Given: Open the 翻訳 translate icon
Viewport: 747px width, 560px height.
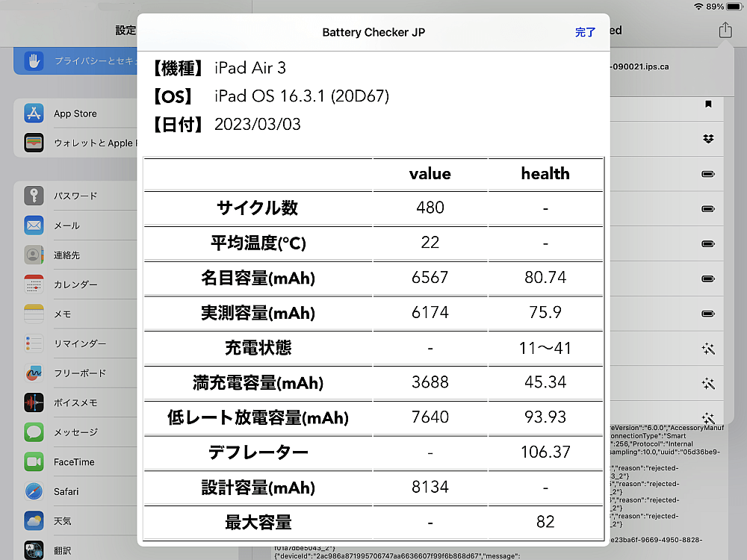Looking at the screenshot, I should click(34, 550).
